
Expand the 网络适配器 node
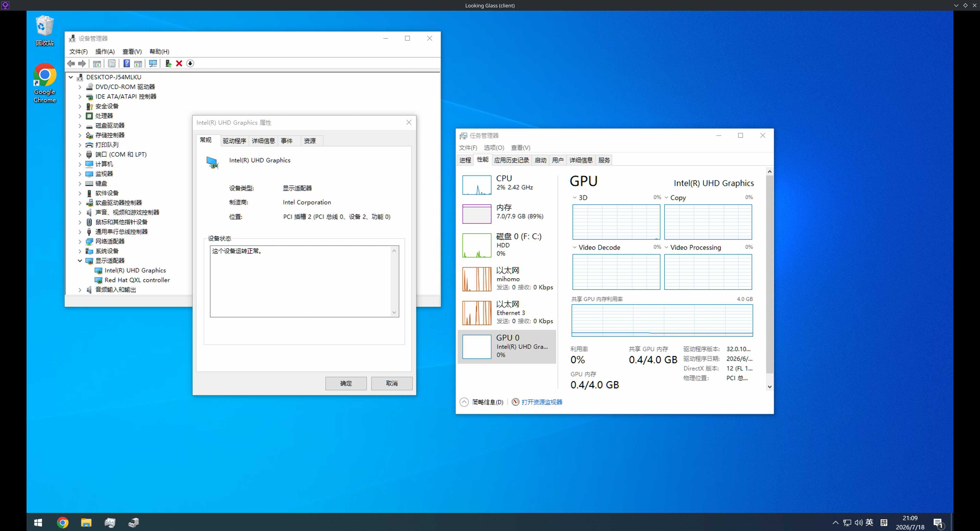click(80, 241)
